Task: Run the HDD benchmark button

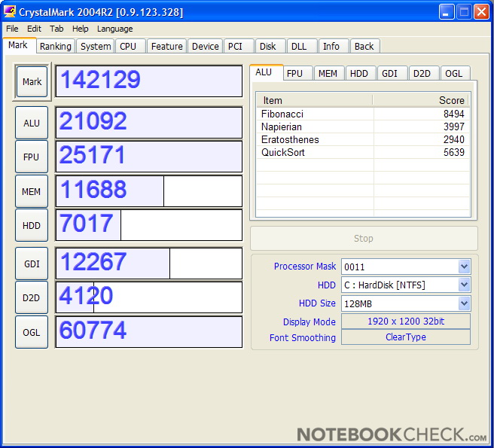Action: (x=32, y=225)
